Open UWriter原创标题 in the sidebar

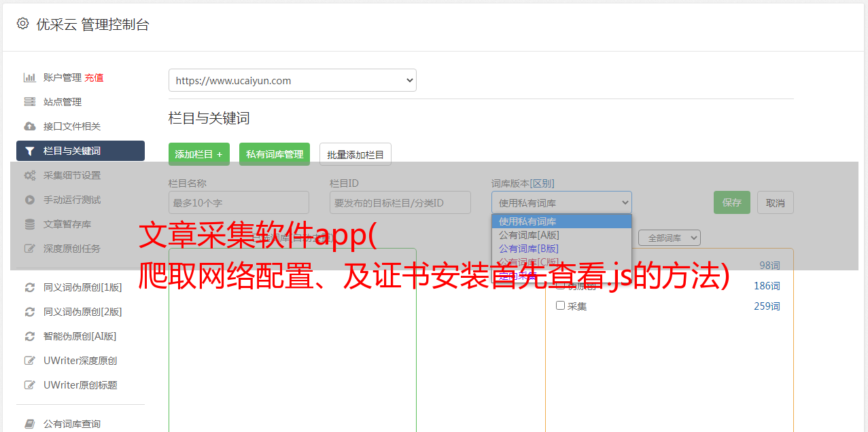click(80, 385)
